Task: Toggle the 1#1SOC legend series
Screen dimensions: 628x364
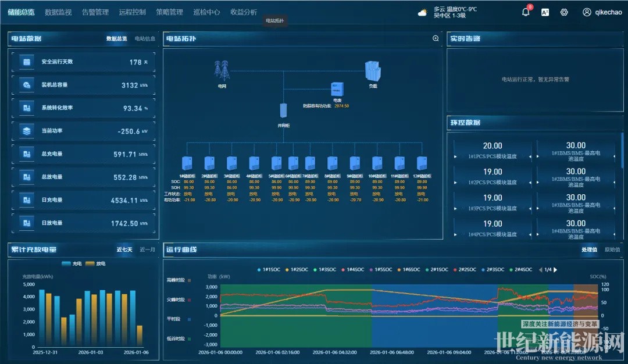Action: coord(269,270)
